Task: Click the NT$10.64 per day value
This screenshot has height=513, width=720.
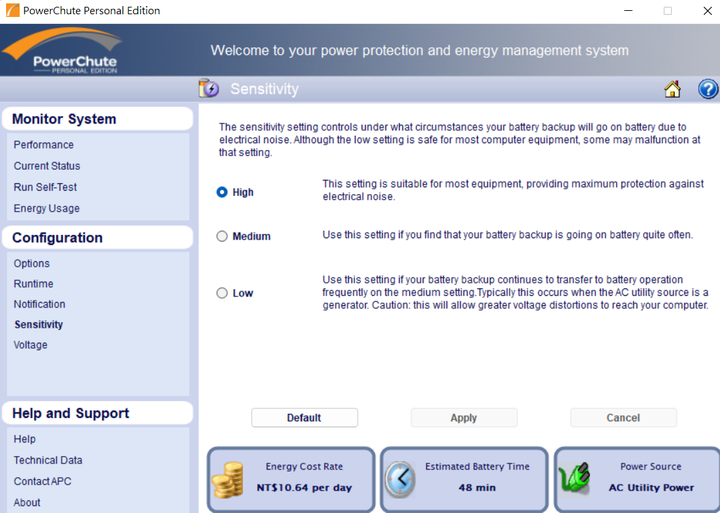Action: click(304, 487)
